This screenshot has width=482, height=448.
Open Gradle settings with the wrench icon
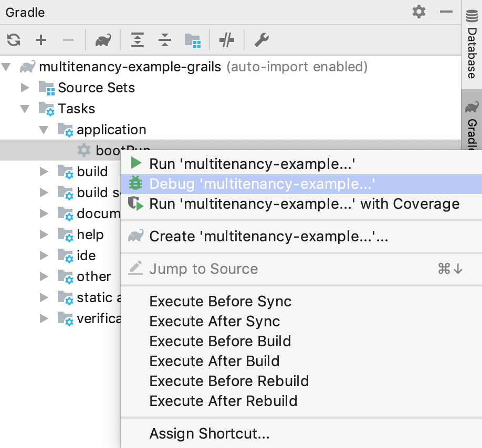click(x=261, y=40)
